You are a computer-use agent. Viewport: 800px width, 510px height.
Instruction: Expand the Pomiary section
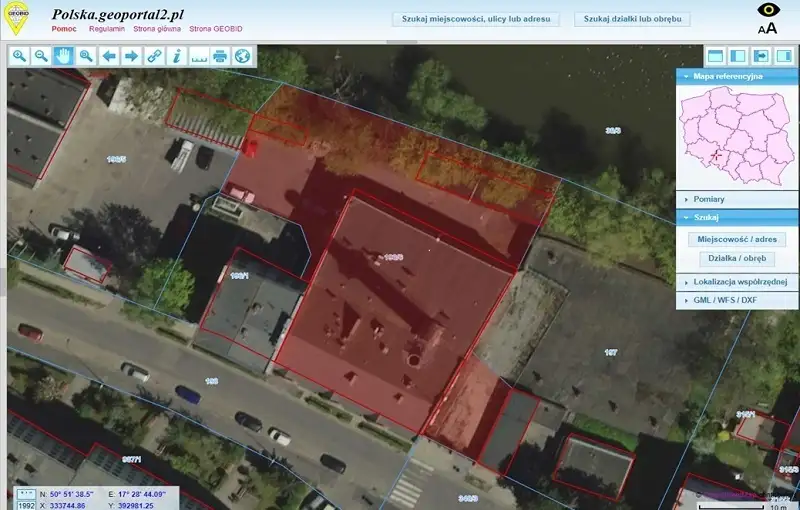tap(736, 199)
